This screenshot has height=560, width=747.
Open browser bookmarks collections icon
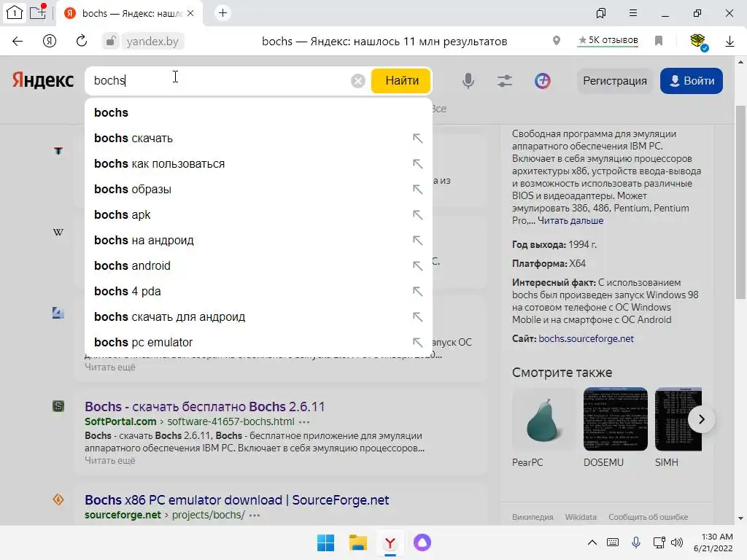click(x=601, y=13)
